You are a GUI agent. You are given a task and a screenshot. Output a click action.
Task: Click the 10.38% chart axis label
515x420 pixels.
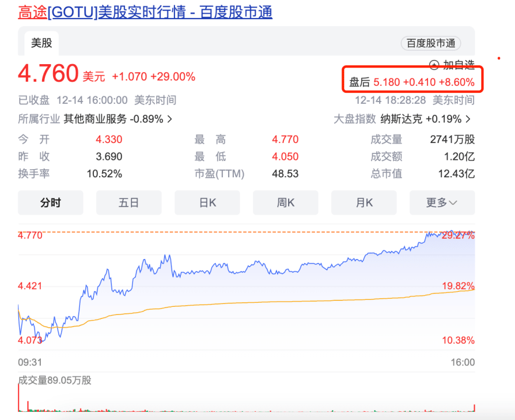click(458, 340)
